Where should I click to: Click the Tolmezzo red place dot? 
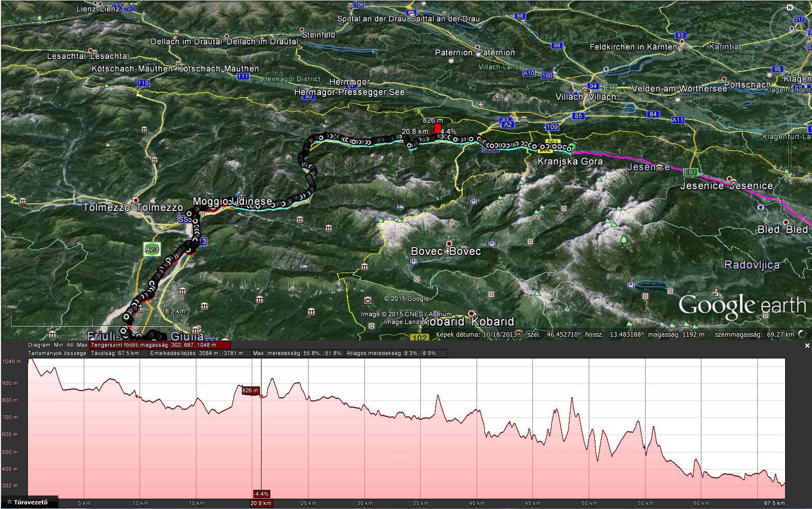tap(135, 200)
